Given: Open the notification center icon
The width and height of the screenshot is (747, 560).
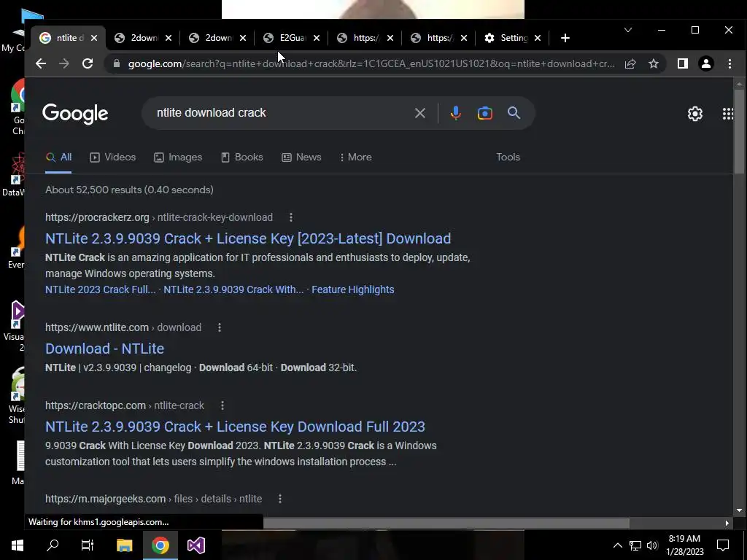Looking at the screenshot, I should pyautogui.click(x=723, y=545).
